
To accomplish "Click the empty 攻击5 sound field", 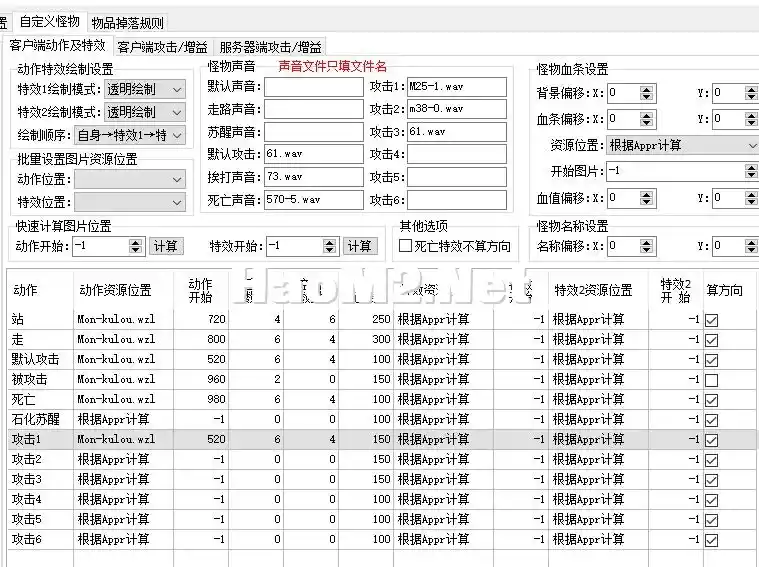I will click(x=457, y=177).
